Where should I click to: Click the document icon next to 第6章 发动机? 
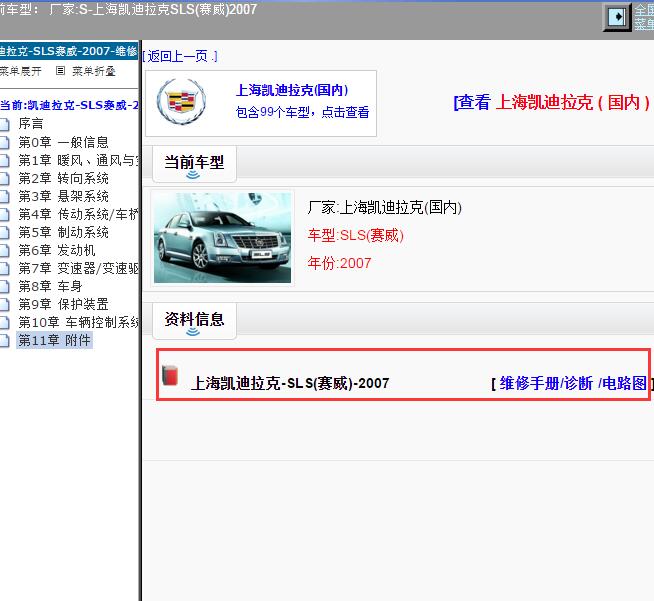point(5,250)
